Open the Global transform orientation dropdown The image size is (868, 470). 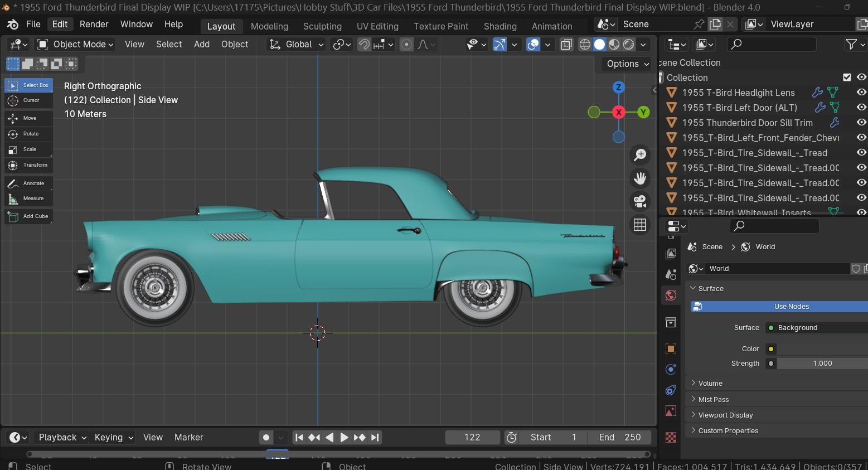click(x=296, y=45)
